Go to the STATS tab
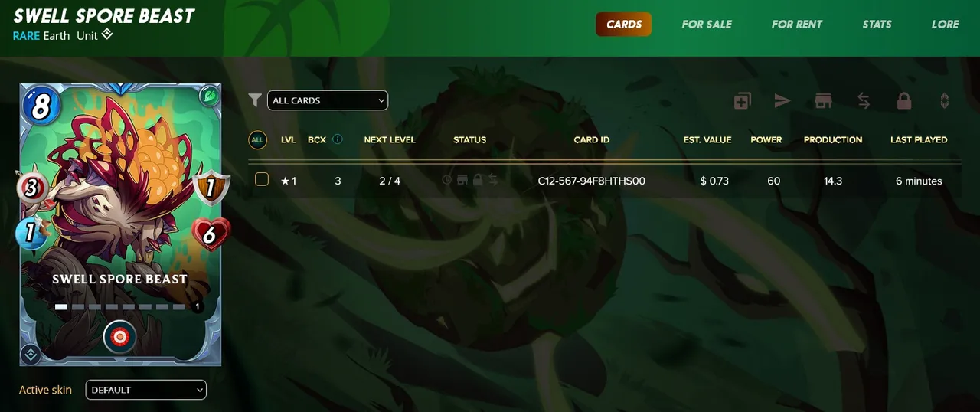 877,25
